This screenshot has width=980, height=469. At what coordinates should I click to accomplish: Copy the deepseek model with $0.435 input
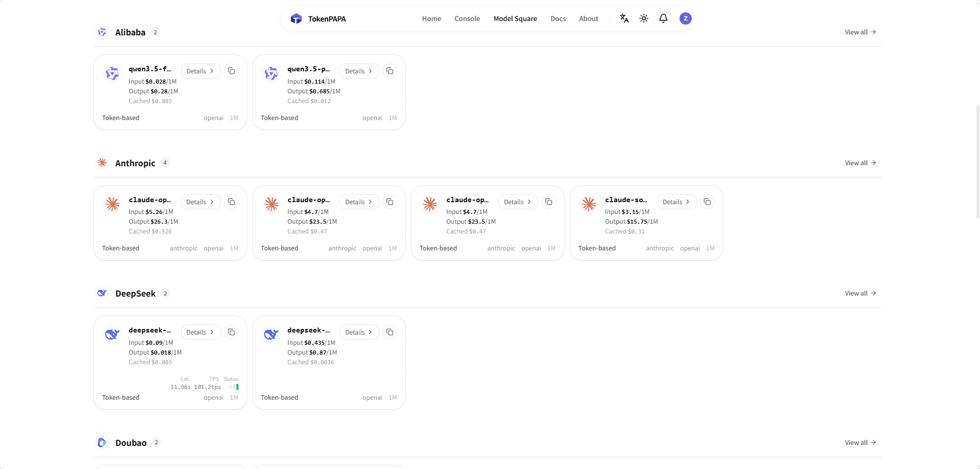(x=390, y=332)
